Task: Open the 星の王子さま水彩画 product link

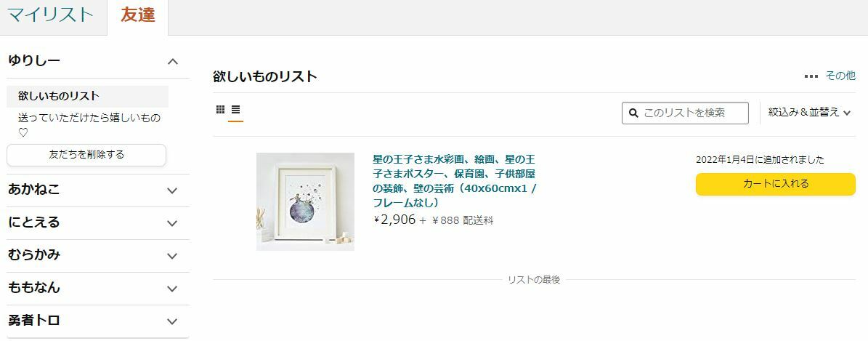Action: point(455,181)
